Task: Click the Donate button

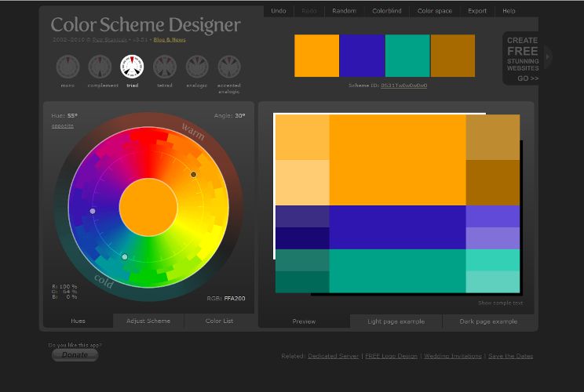Action: coord(75,355)
